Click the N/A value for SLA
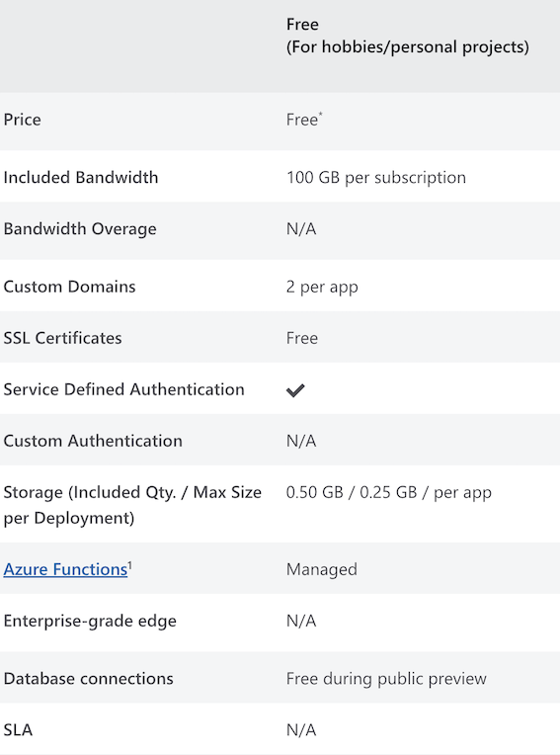This screenshot has width=560, height=755. point(301,730)
